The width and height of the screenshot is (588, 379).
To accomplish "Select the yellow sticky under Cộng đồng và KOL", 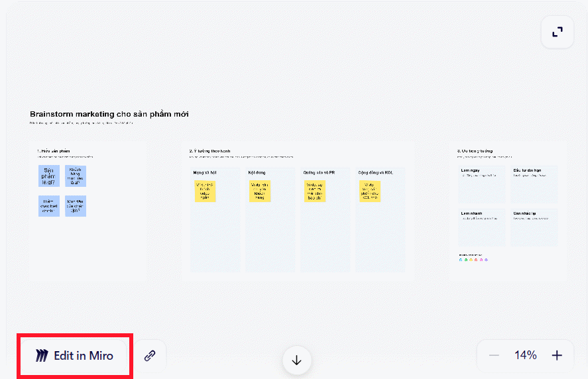I will tap(370, 191).
